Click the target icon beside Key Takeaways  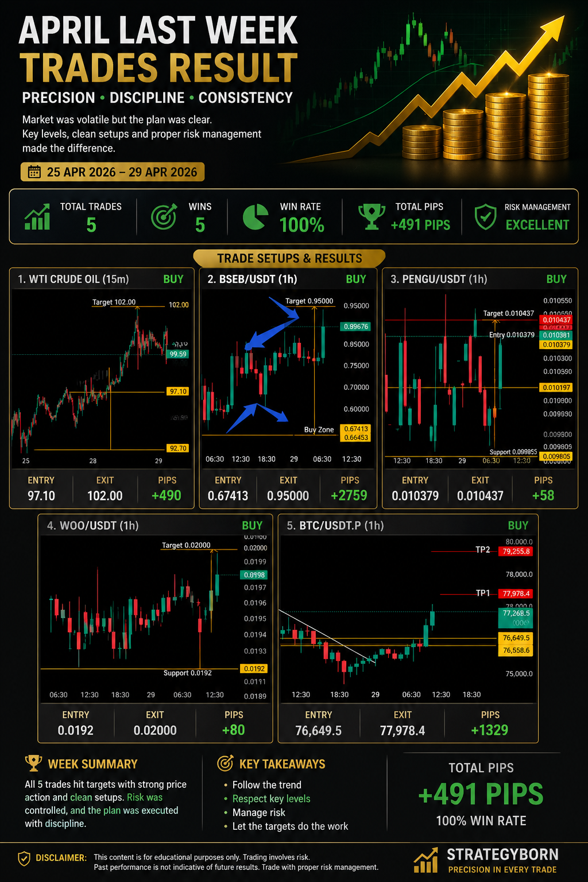[225, 763]
